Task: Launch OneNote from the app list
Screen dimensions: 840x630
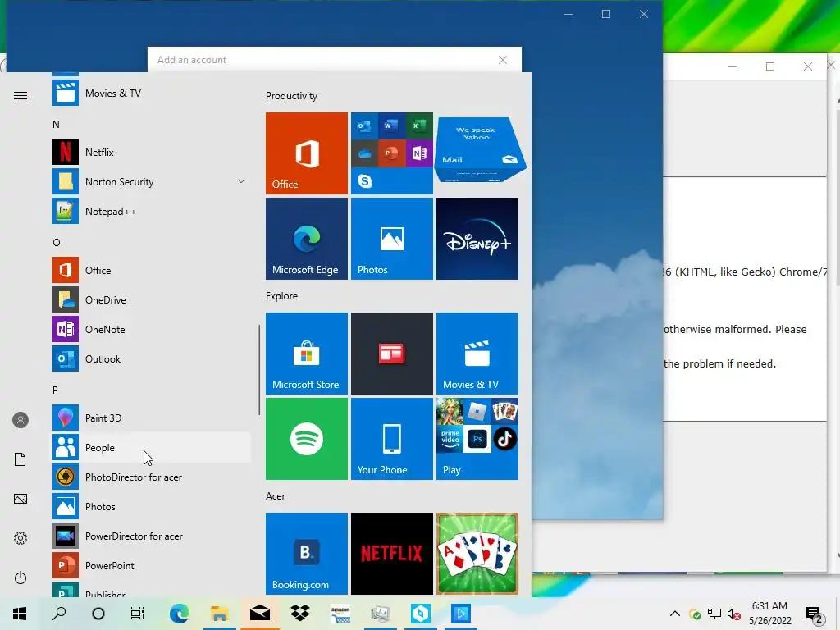Action: pyautogui.click(x=151, y=329)
